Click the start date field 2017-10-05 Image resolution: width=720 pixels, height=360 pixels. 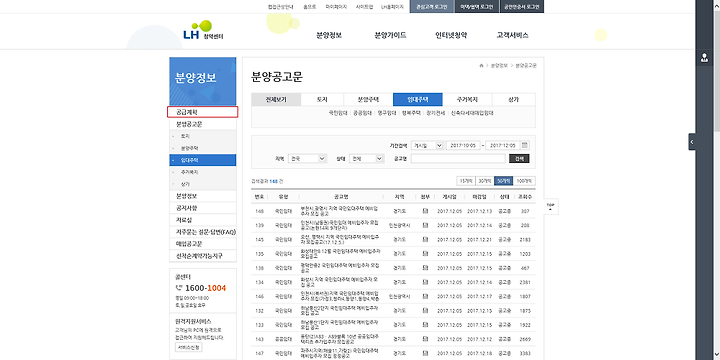(x=463, y=145)
